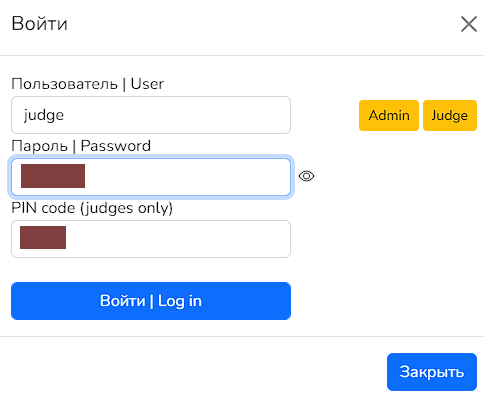Fill credentials using the Admin quick button

click(x=389, y=115)
